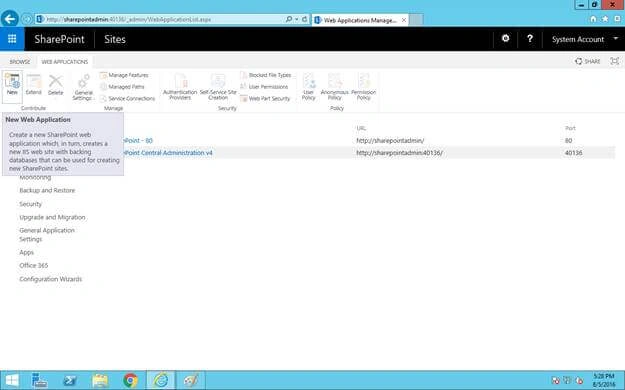
Task: Refresh the page from address bar
Action: pyautogui.click(x=305, y=19)
